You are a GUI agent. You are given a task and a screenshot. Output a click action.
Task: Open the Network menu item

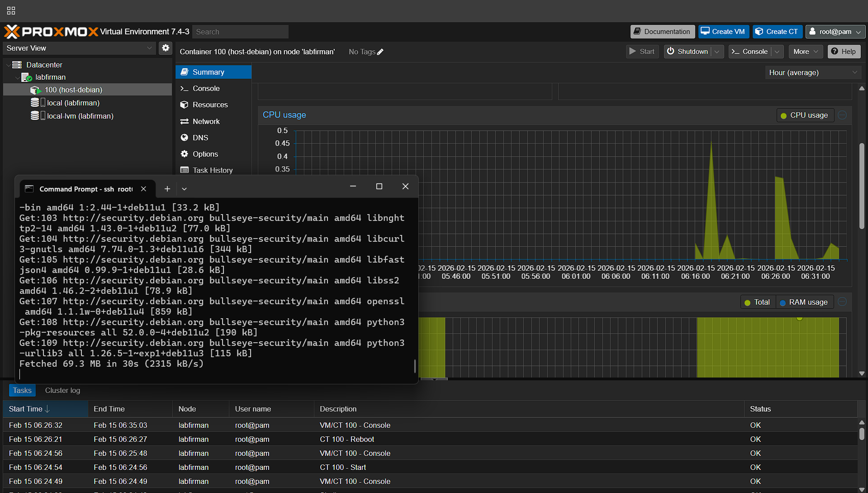pyautogui.click(x=206, y=121)
